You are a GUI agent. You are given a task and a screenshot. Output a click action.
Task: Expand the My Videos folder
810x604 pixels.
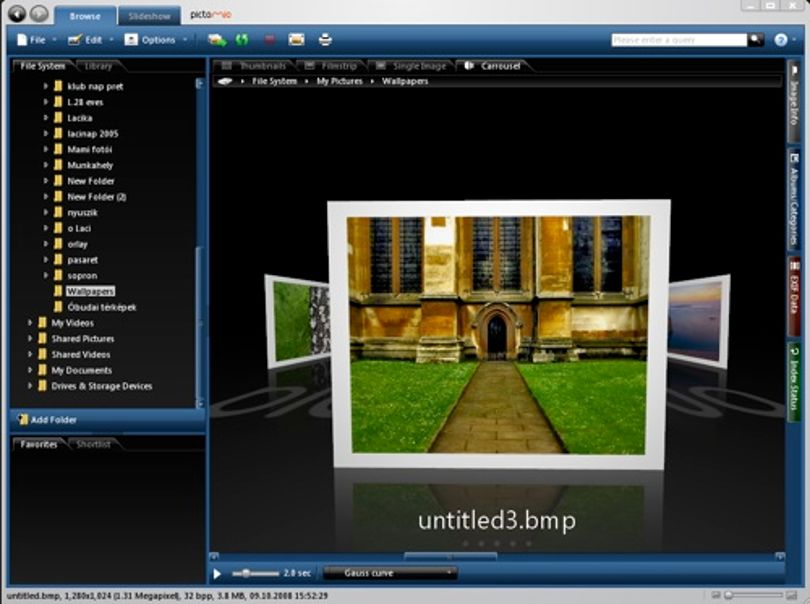click(x=29, y=323)
